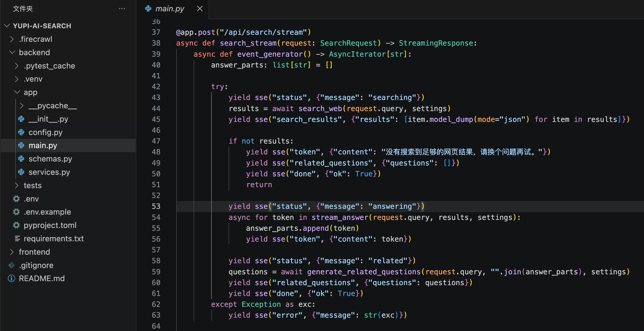Click git icon beside .gitignore
644x331 pixels.
11,265
